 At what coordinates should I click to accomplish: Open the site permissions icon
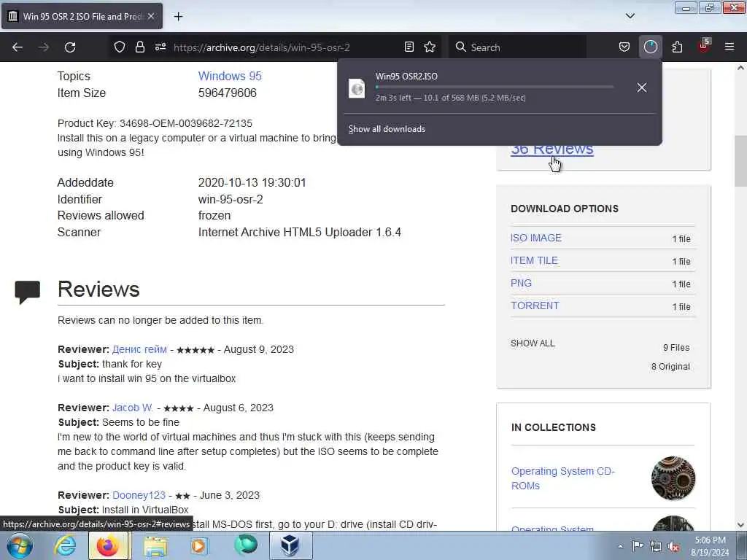click(160, 47)
